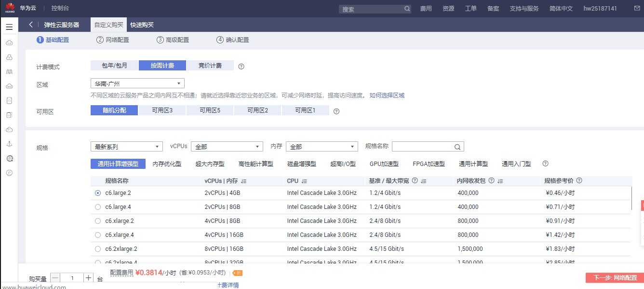Click the chat bubble sidebar icon
Image resolution: width=644 pixels, height=289 pixels.
pos(9,173)
